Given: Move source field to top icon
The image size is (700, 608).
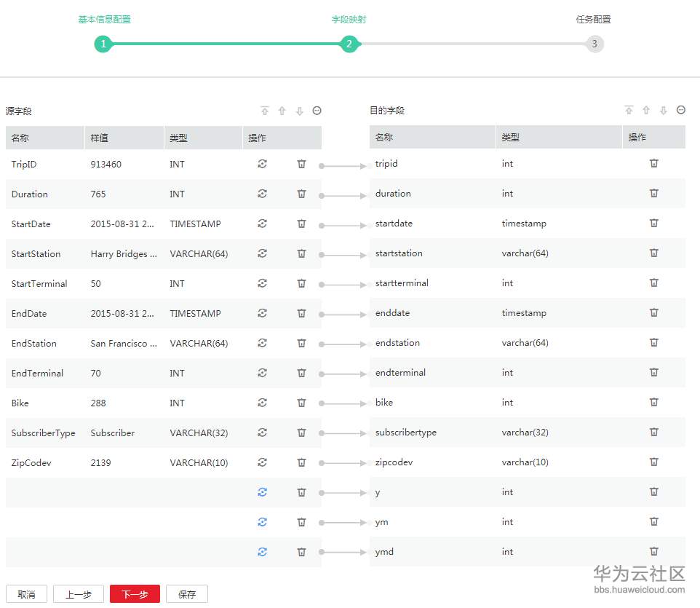Looking at the screenshot, I should point(265,111).
